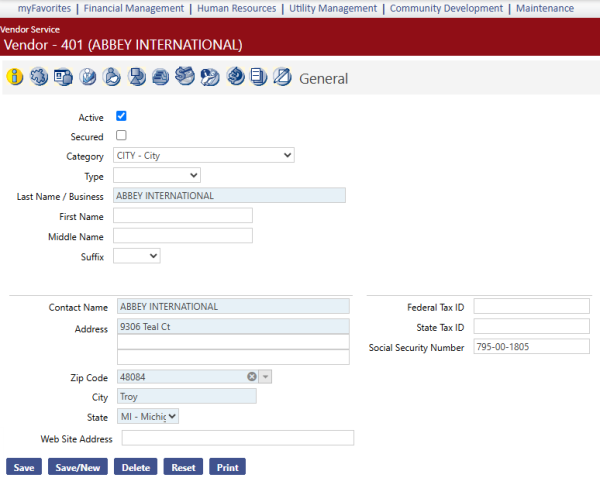Open the yellow General info icon
600x478 pixels.
click(15, 77)
